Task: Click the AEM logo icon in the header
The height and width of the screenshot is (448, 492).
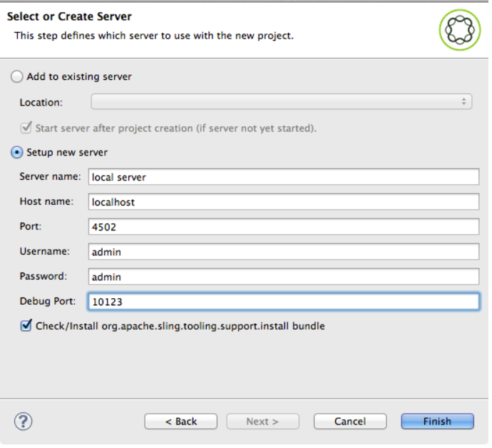Action: pos(460,30)
